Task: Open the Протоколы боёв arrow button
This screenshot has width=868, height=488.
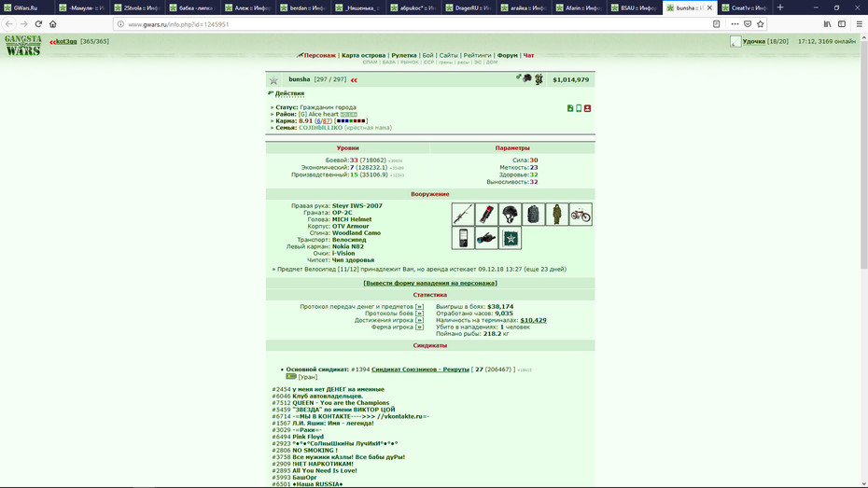Action: (419, 314)
